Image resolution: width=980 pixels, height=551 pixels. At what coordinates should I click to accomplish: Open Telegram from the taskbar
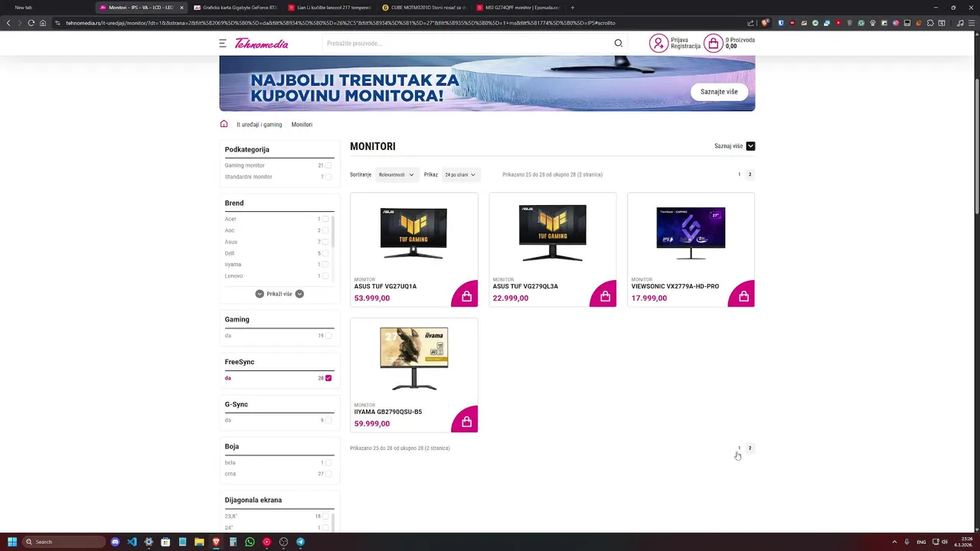[300, 542]
